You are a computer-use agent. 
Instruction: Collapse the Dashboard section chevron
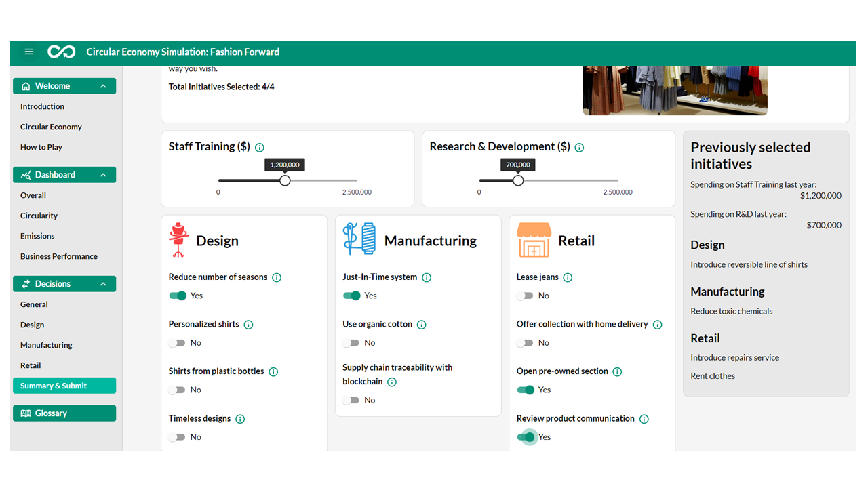click(x=103, y=175)
